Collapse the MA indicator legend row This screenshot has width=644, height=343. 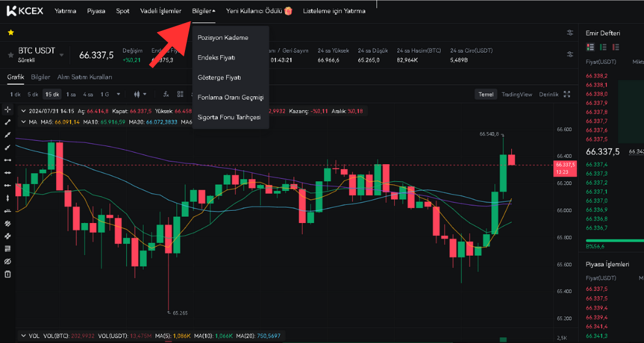(x=24, y=122)
